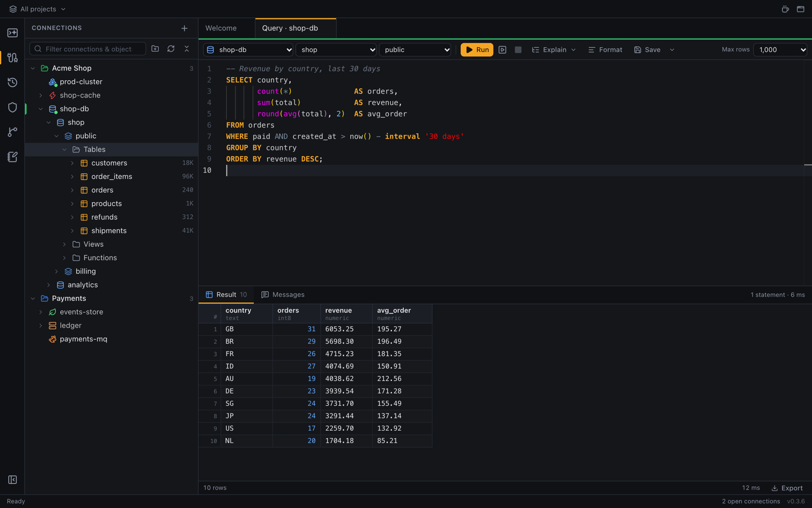The height and width of the screenshot is (508, 812).
Task: Format the SQL query
Action: click(605, 50)
